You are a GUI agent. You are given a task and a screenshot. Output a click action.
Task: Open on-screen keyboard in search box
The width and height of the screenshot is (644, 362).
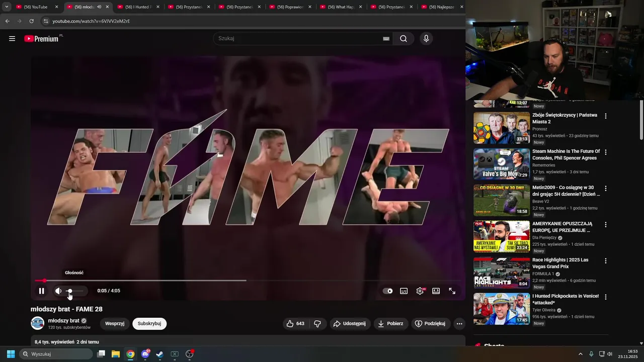click(386, 39)
